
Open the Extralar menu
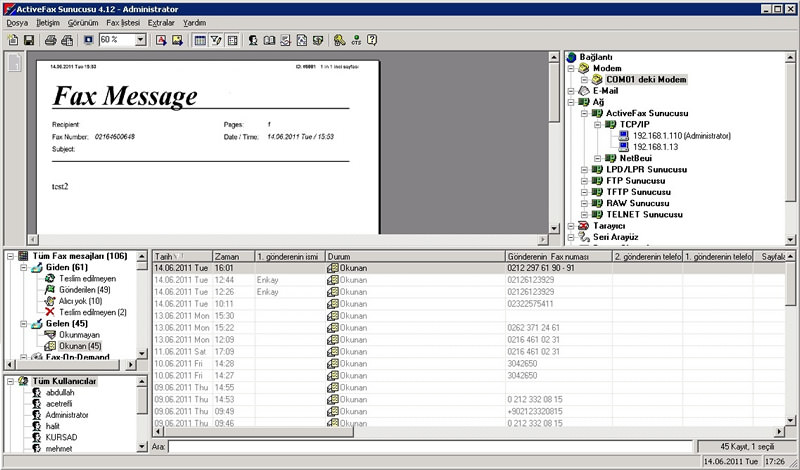point(160,22)
